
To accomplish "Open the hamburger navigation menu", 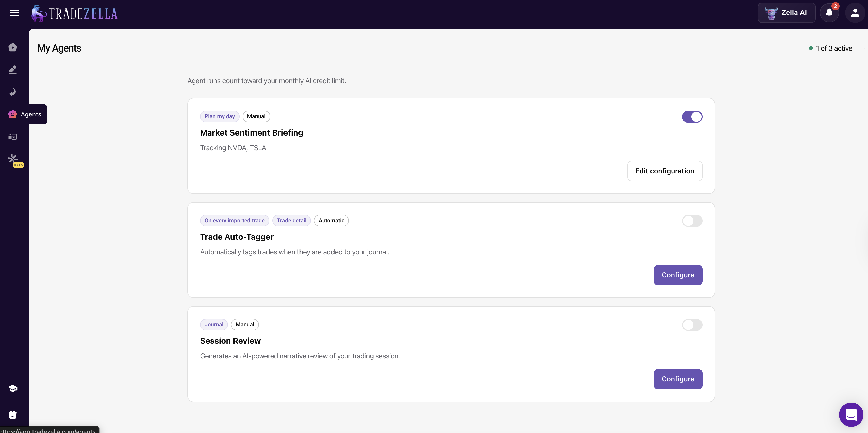I will (14, 13).
